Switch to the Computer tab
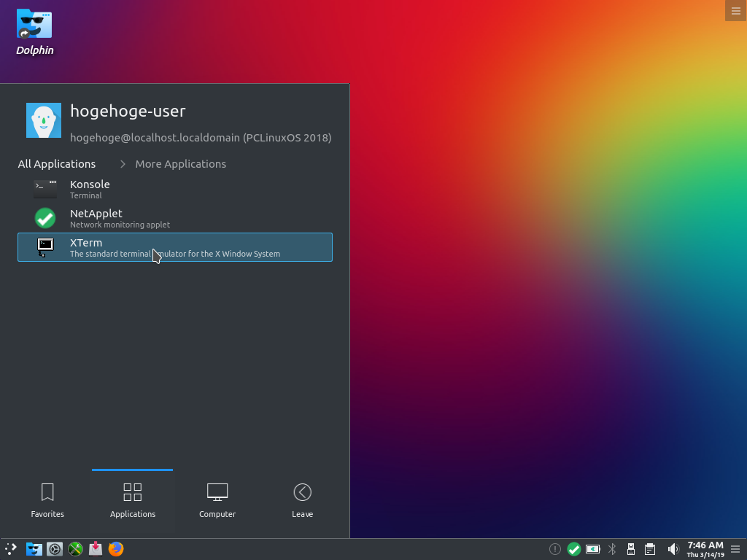The image size is (747, 560). 217,502
